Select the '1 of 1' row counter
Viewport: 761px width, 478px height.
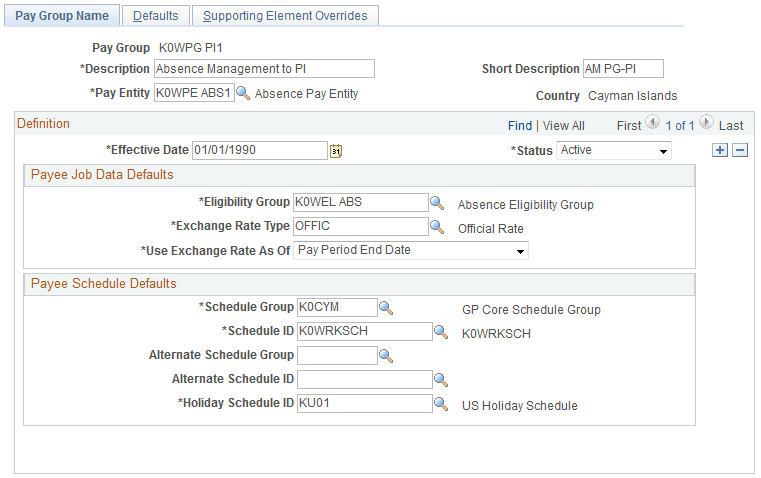679,126
